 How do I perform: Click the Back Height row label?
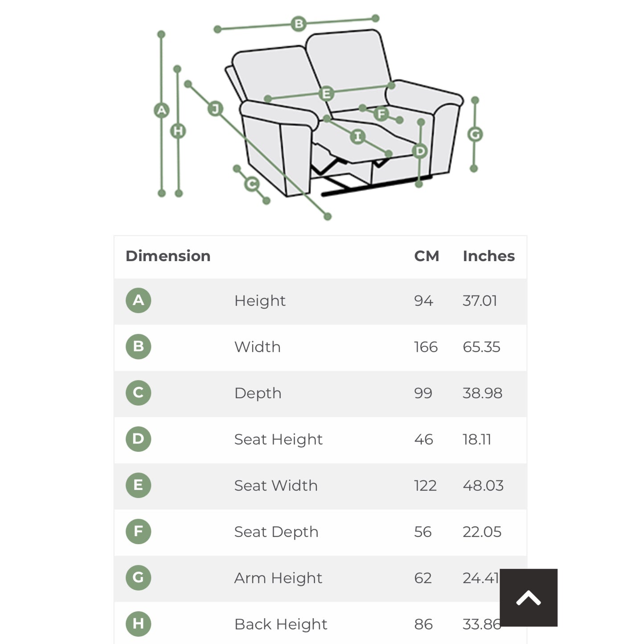[x=281, y=624]
